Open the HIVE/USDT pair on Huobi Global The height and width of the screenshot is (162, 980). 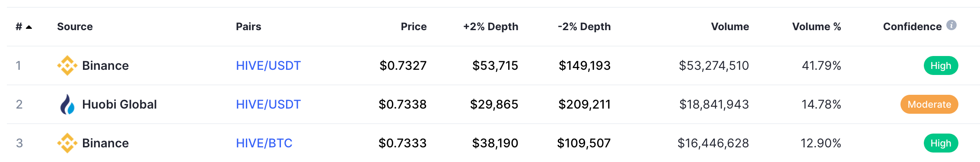[x=268, y=104]
